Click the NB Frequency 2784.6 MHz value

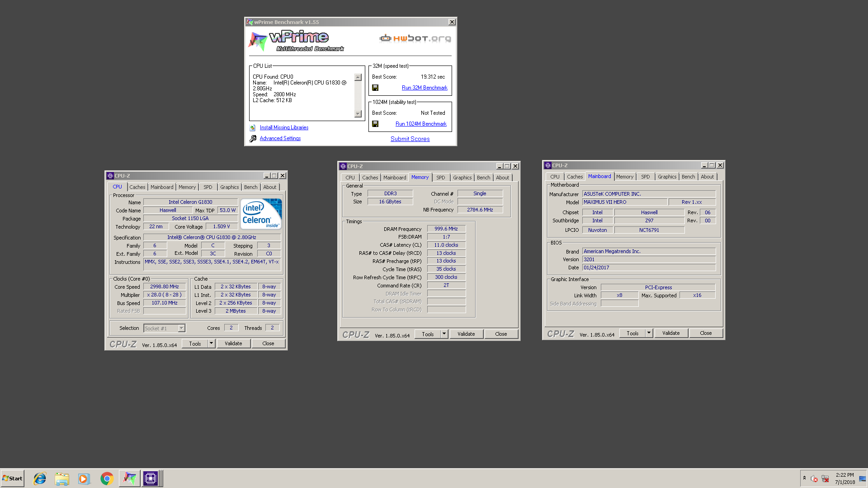coord(480,210)
